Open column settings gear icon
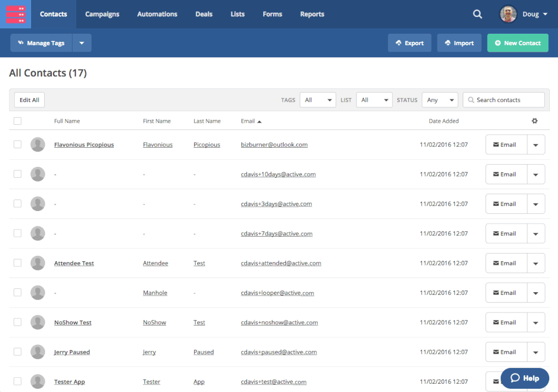This screenshot has height=392, width=558. click(x=535, y=121)
